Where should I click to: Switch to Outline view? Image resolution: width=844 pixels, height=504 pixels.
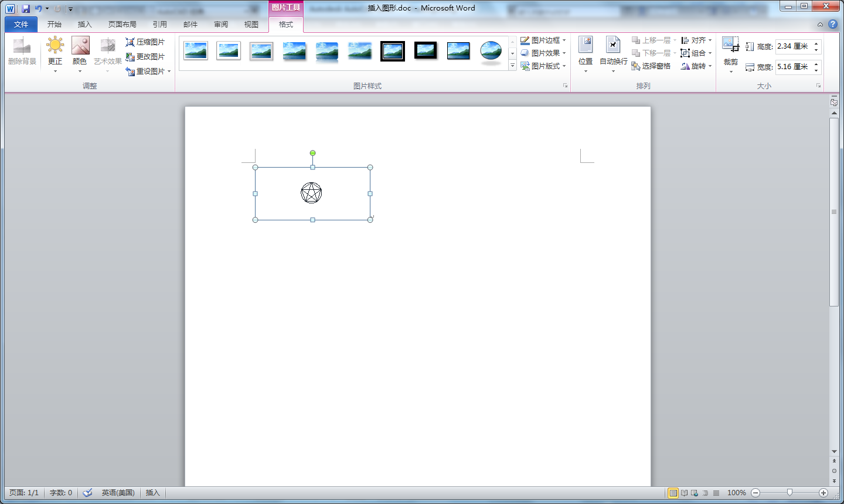(705, 493)
